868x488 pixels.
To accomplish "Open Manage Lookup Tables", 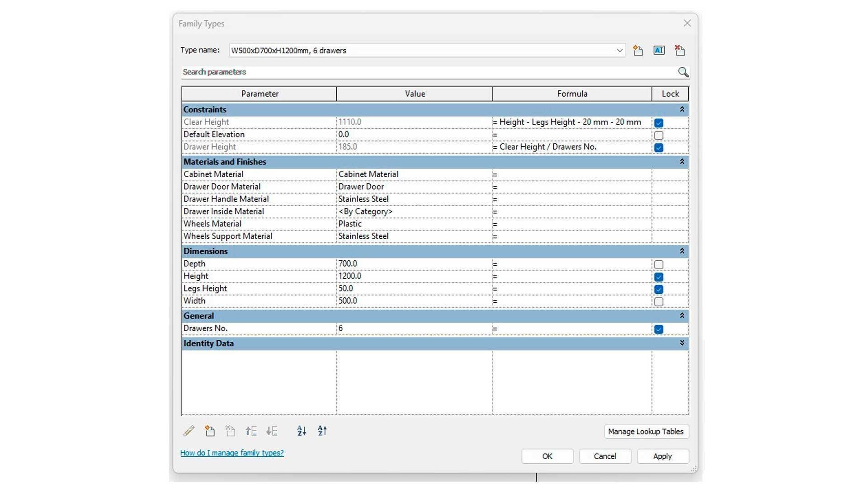I will tap(646, 432).
